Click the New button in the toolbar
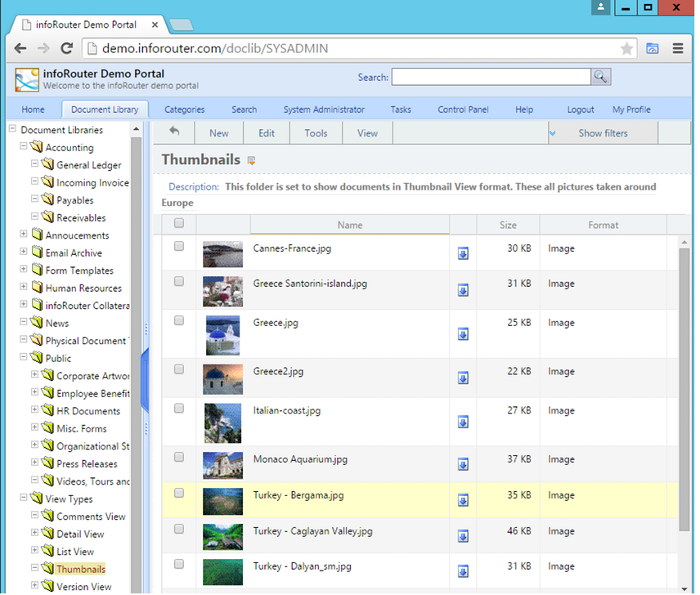The height and width of the screenshot is (595, 700). click(x=218, y=132)
